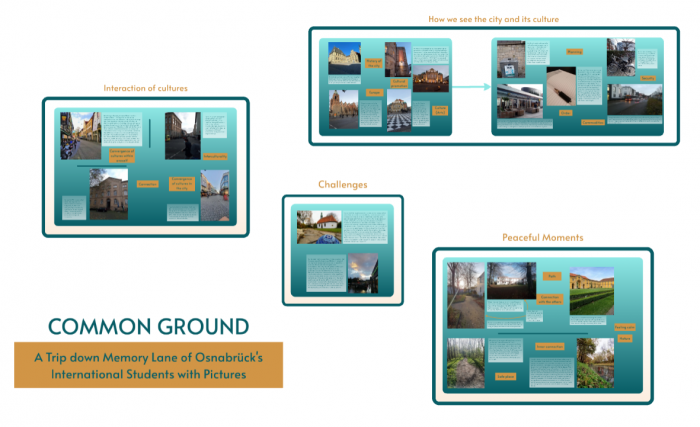Image resolution: width=700 pixels, height=427 pixels.
Task: Select the 'Challenges' section title
Action: pyautogui.click(x=342, y=185)
